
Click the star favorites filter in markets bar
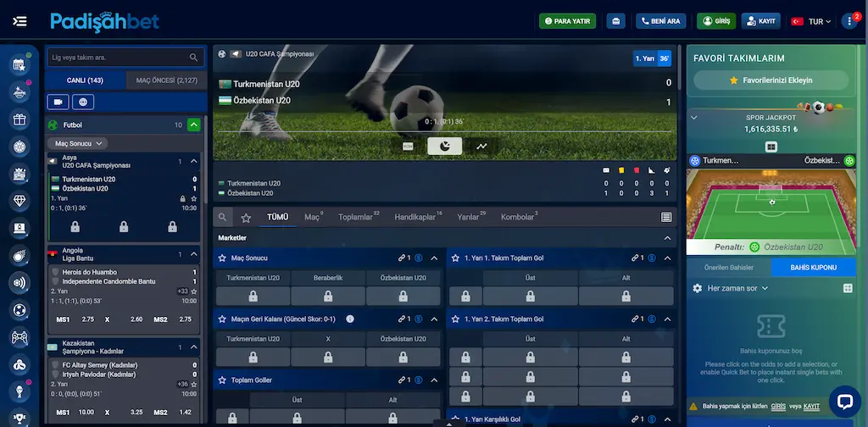pos(247,218)
